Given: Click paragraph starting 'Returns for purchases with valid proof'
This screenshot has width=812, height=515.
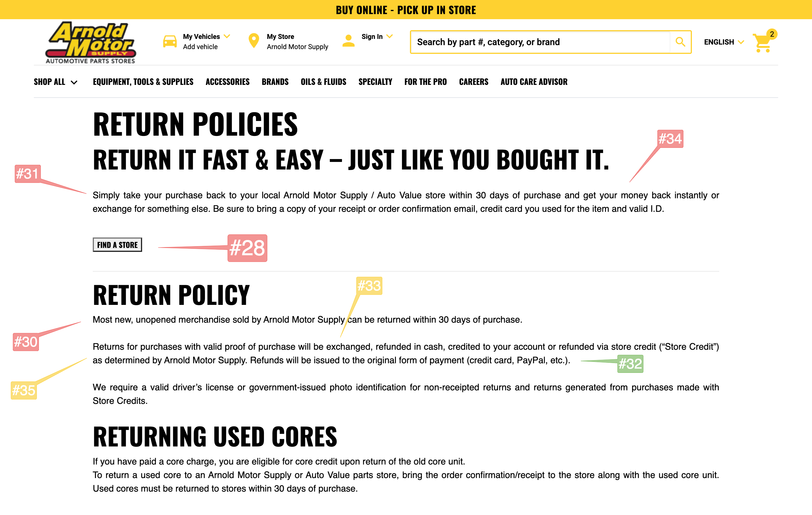Looking at the screenshot, I should (406, 354).
